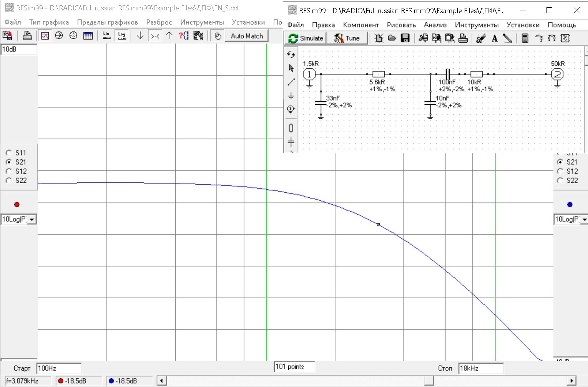Click the up arrow tolerance icon
The width and height of the screenshot is (588, 387).
169,36
